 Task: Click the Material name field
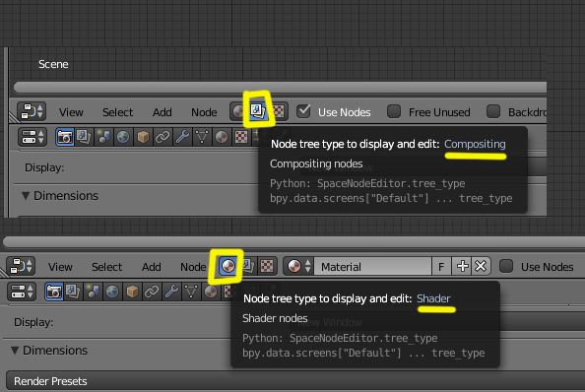[372, 266]
